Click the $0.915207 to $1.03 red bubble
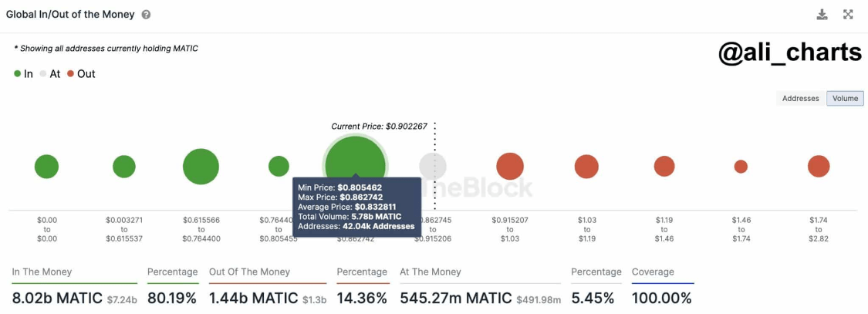 pos(510,166)
